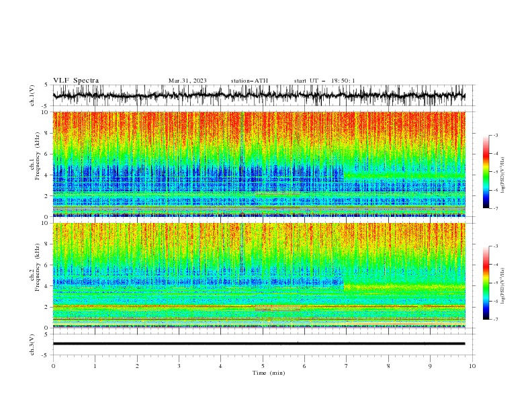532x411 pixels.
Task: Click the 'start UT = 18:50:1' text
Action: pyautogui.click(x=324, y=81)
